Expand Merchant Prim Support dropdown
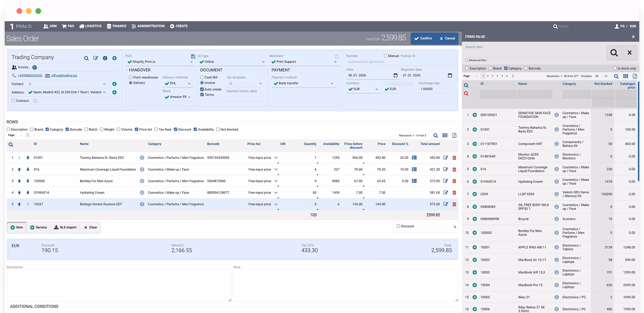This screenshot has height=313, width=644. pyautogui.click(x=304, y=62)
